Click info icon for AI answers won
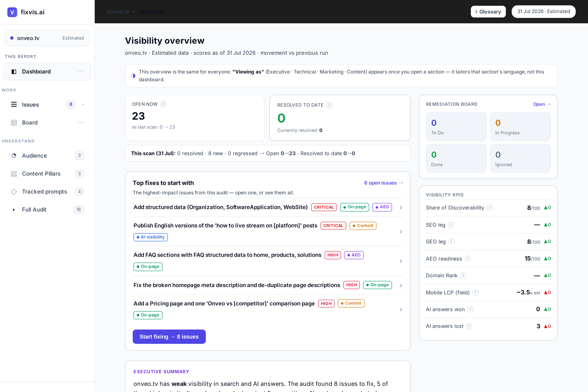This screenshot has width=588, height=392. pos(470,309)
